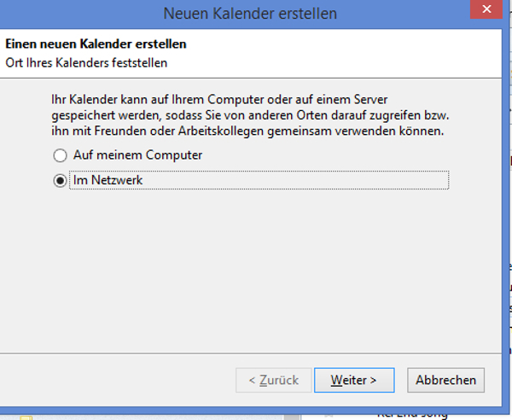
Task: Click the blue bottom border of the dialog
Action: pos(250,411)
